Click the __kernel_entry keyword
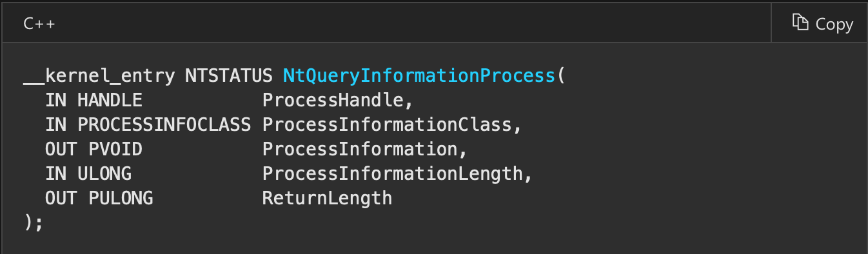Viewport: 868px width, 254px height. click(x=99, y=76)
